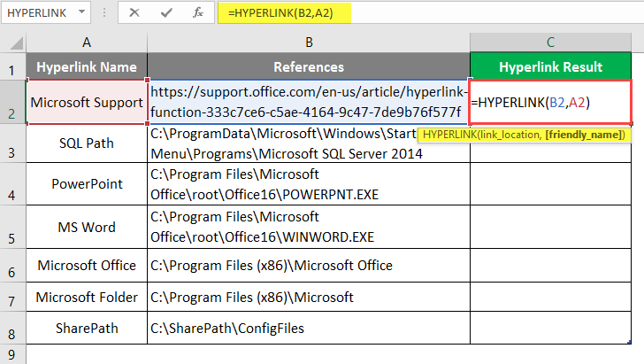Click Select All corner triangle

[x=16, y=43]
